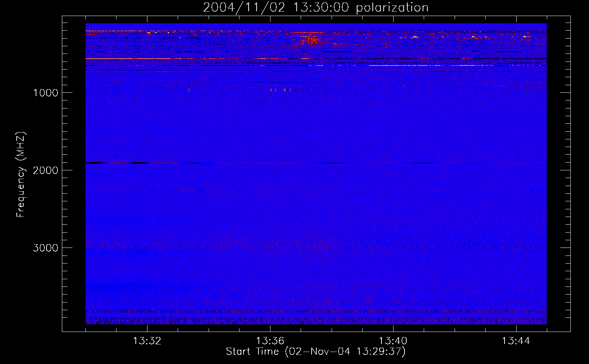Click the 13:32 time tick label
The width and height of the screenshot is (589, 364).
[x=147, y=341]
